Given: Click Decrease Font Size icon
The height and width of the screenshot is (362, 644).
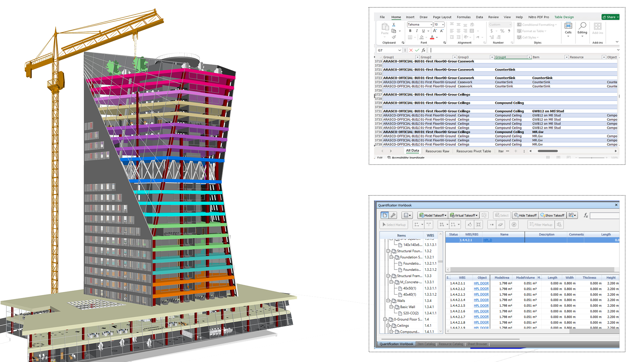Looking at the screenshot, I should tap(442, 31).
